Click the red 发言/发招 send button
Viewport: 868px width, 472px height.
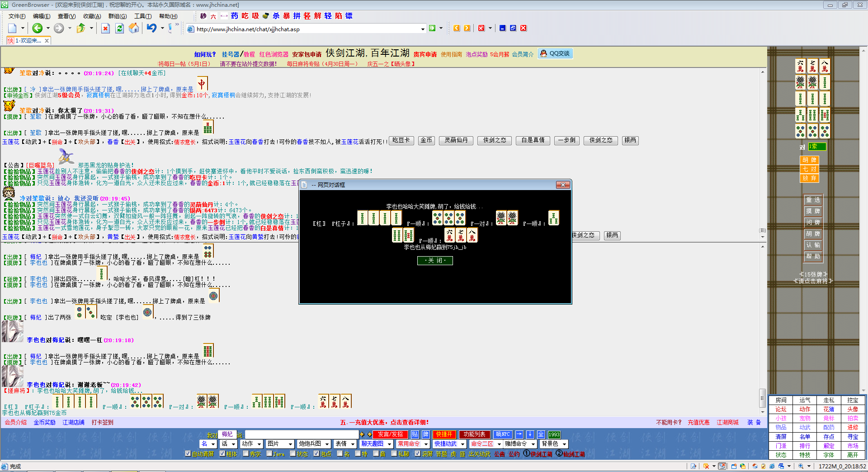point(390,434)
